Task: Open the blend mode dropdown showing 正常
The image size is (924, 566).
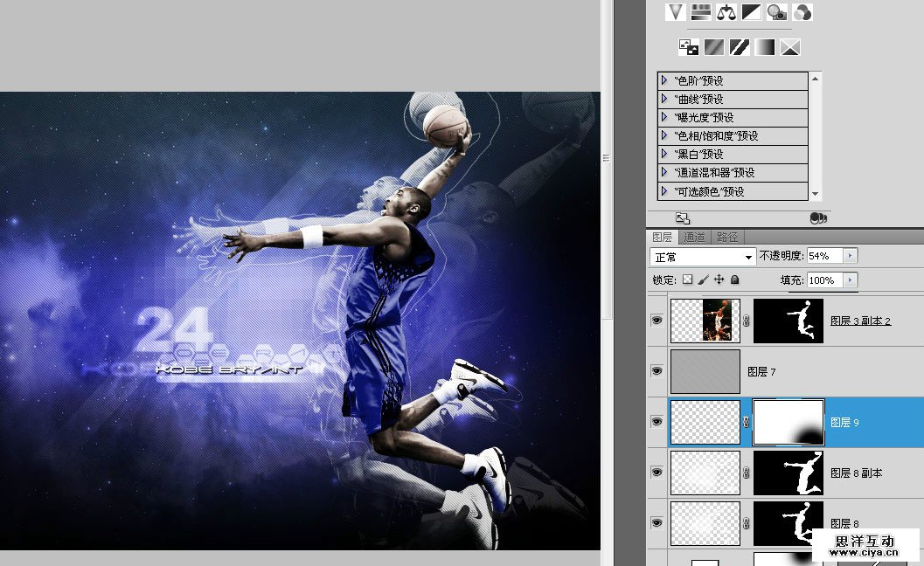Action: (703, 257)
